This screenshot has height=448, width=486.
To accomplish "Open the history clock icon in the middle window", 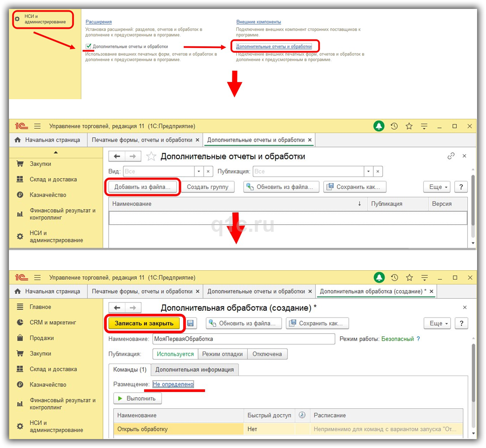I will coord(394,126).
